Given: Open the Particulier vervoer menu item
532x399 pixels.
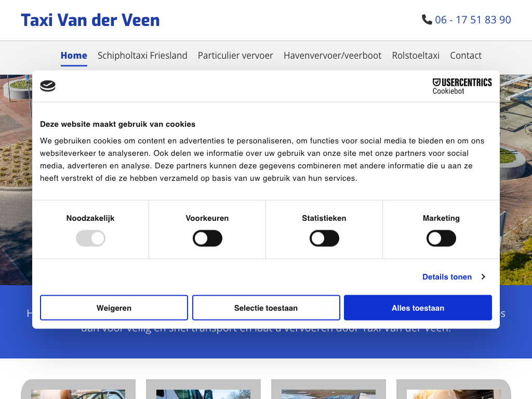Looking at the screenshot, I should click(235, 56).
